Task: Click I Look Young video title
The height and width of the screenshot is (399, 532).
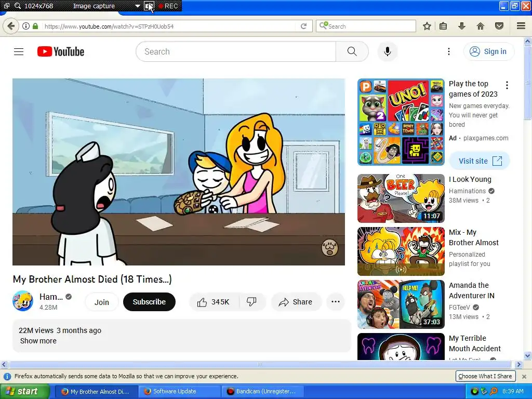Action: [x=470, y=179]
